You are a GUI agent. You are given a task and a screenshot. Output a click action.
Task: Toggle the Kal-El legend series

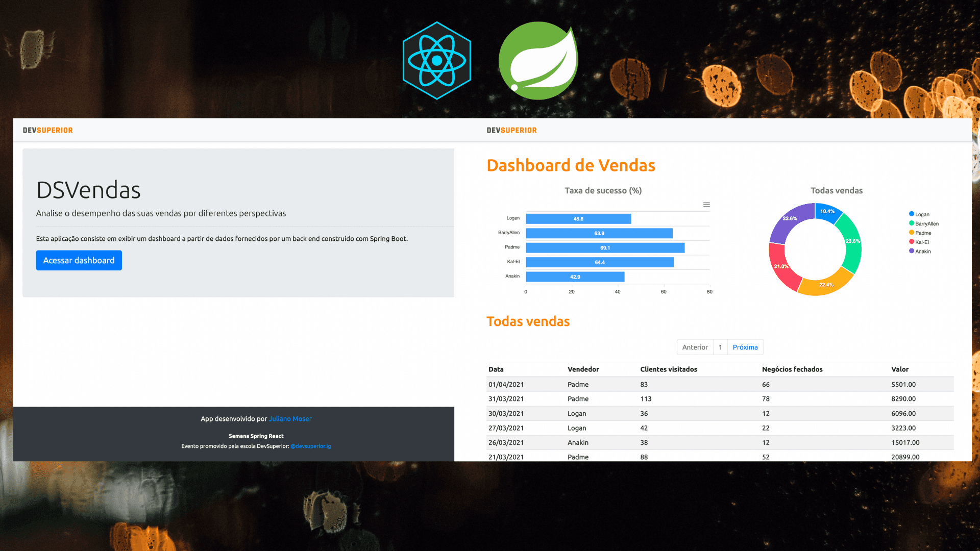(x=919, y=242)
